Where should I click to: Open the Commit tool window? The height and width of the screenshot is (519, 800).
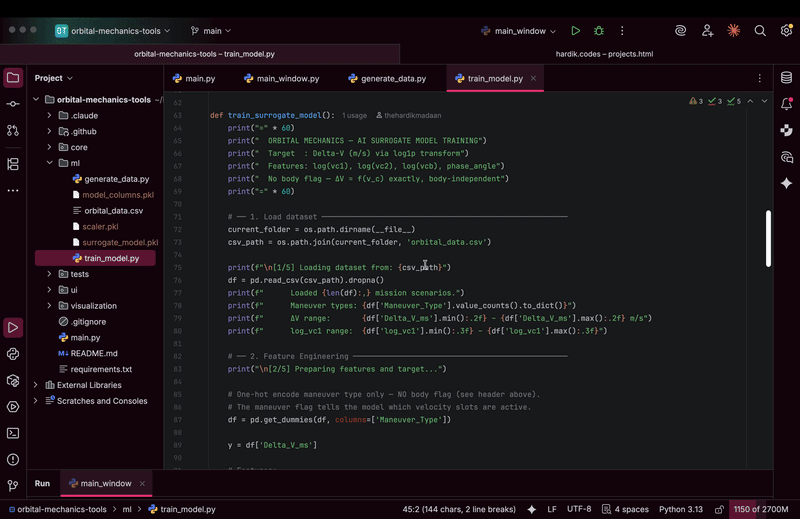[13, 103]
